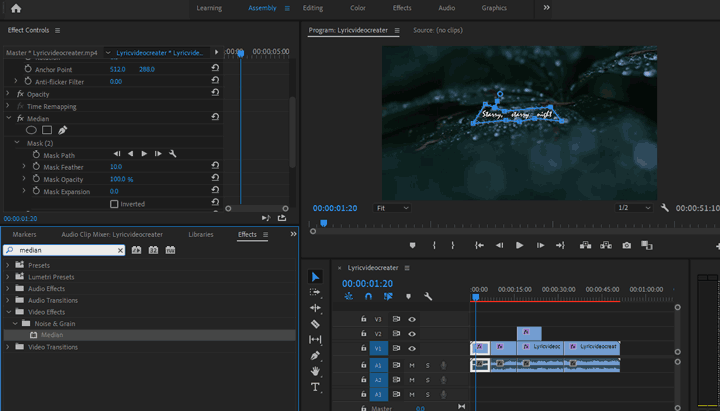Select the Razor tool in timeline toolbar

(316, 324)
